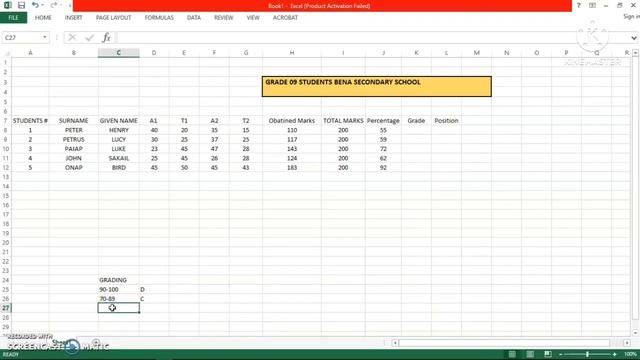
Task: Select row 7 header
Action: (x=5, y=121)
